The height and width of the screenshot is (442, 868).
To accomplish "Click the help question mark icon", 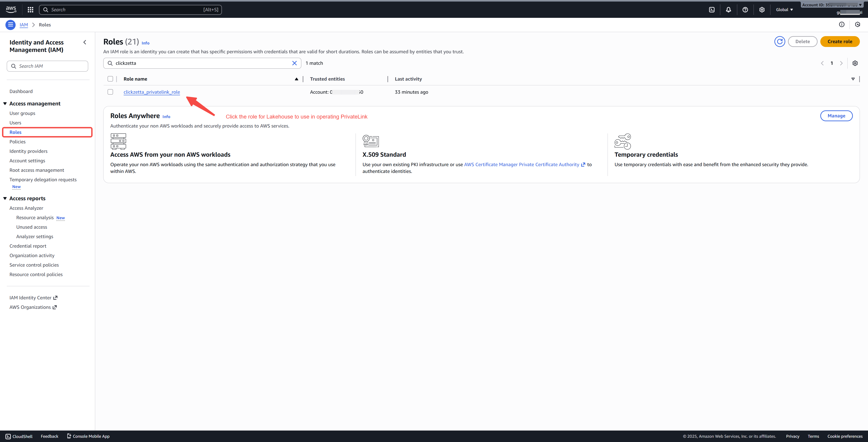I will pos(745,10).
